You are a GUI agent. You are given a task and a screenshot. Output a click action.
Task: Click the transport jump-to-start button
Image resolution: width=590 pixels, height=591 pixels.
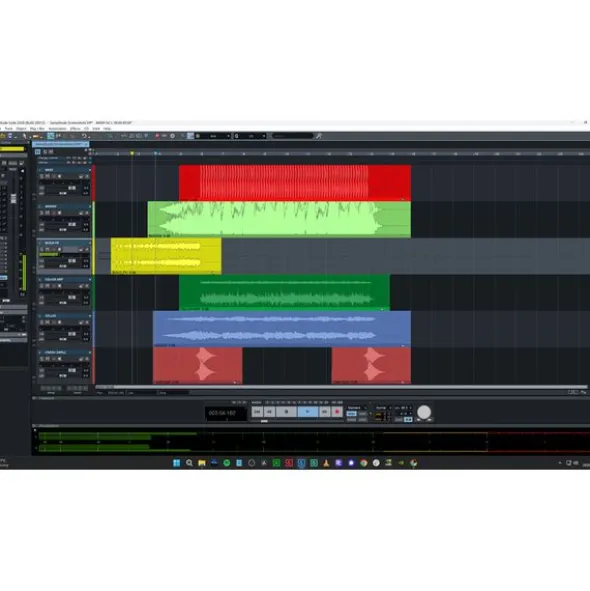[257, 411]
